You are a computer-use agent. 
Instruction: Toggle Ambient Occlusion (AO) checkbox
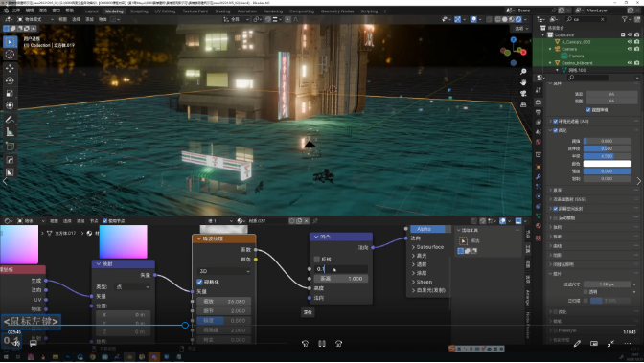point(556,121)
